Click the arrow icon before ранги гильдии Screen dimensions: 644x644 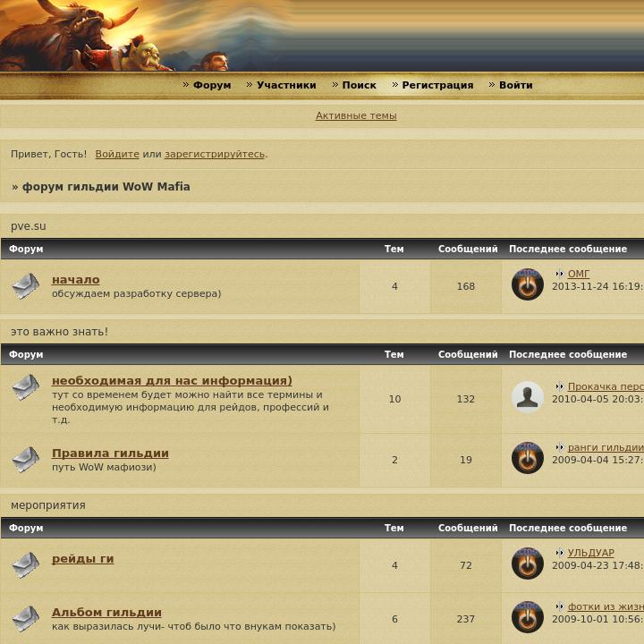(x=559, y=447)
